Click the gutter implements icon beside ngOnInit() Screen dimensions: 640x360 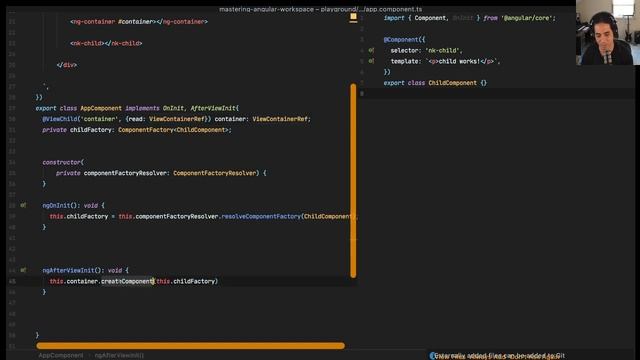[23, 205]
